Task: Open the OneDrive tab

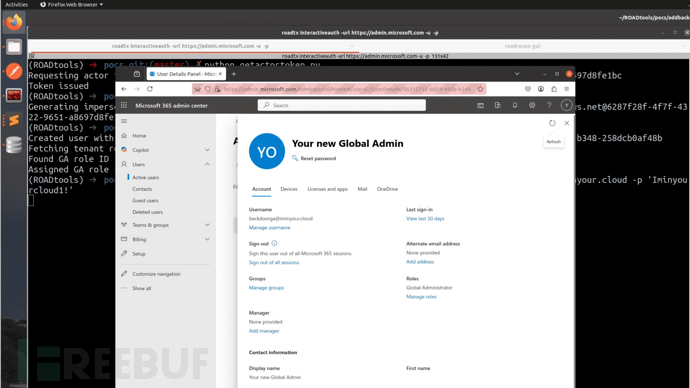Action: (x=387, y=189)
